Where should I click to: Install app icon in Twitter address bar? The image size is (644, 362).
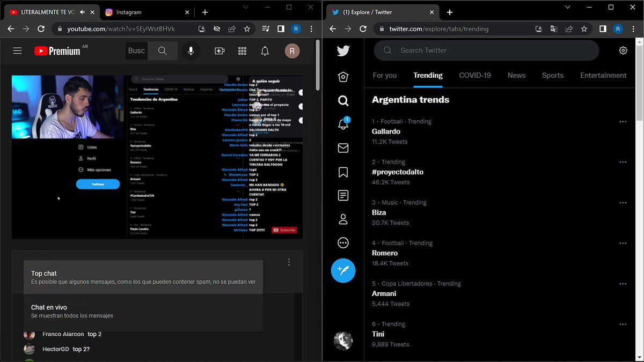[539, 29]
